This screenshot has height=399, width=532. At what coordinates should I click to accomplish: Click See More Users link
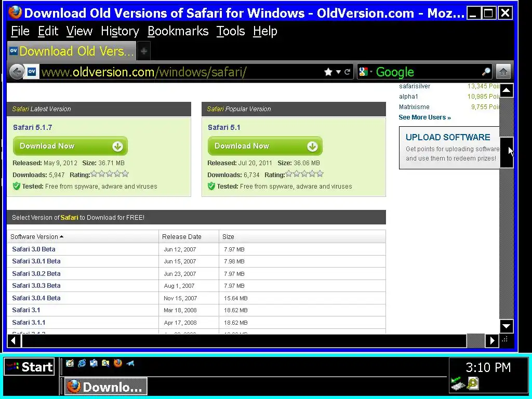(424, 117)
